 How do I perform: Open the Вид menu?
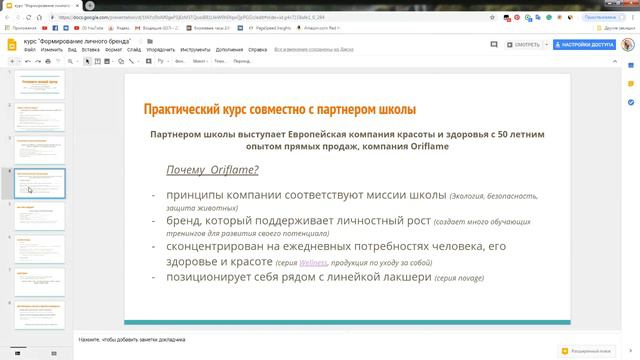[72, 50]
